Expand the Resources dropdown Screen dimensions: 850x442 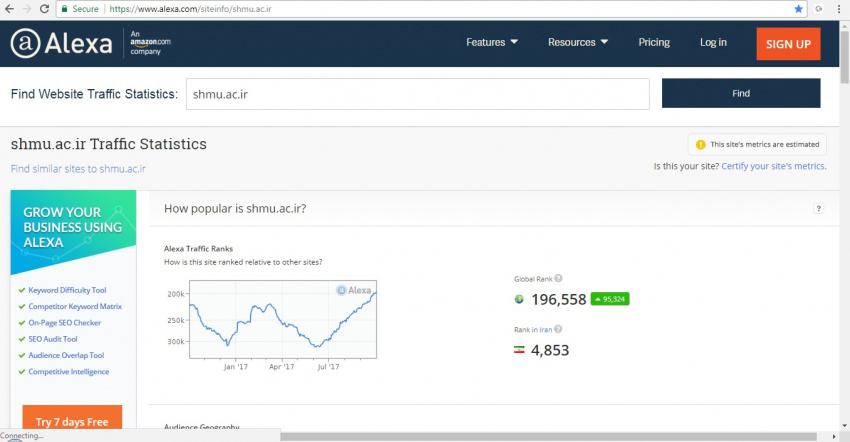578,42
